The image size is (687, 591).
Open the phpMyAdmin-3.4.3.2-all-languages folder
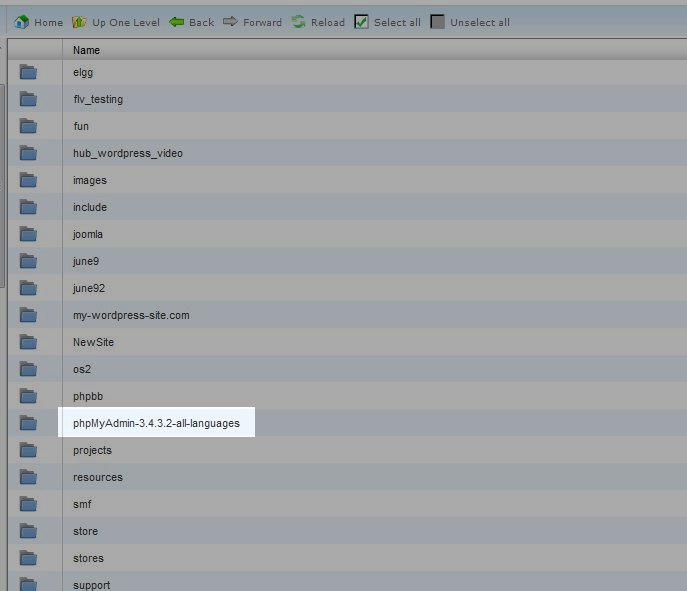(156, 423)
